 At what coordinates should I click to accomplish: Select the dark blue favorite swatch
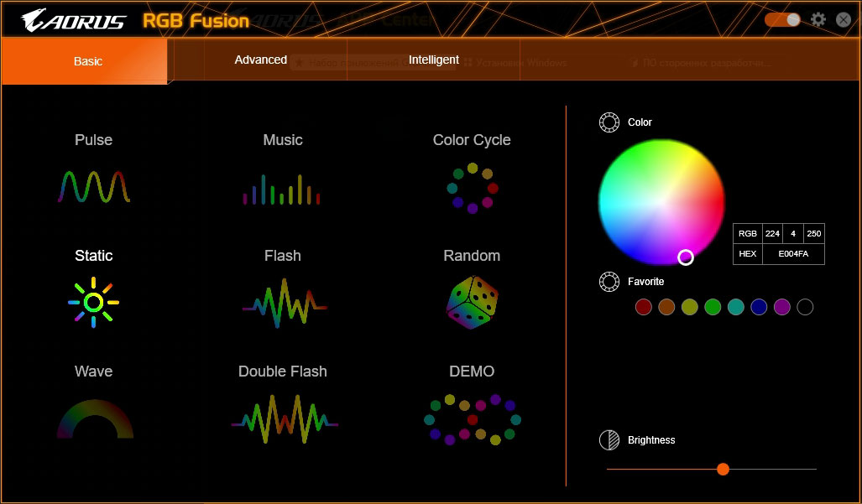[x=759, y=307]
